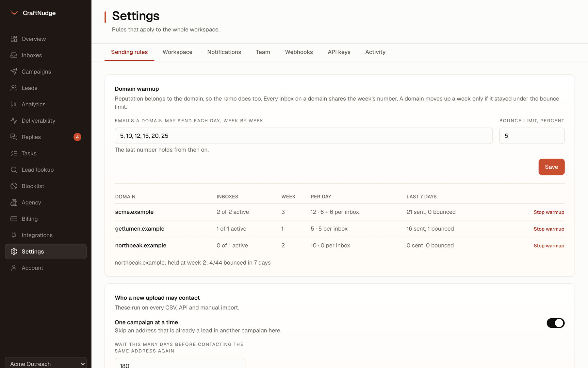Open the Webhooks tab
The height and width of the screenshot is (368, 588).
click(x=299, y=52)
